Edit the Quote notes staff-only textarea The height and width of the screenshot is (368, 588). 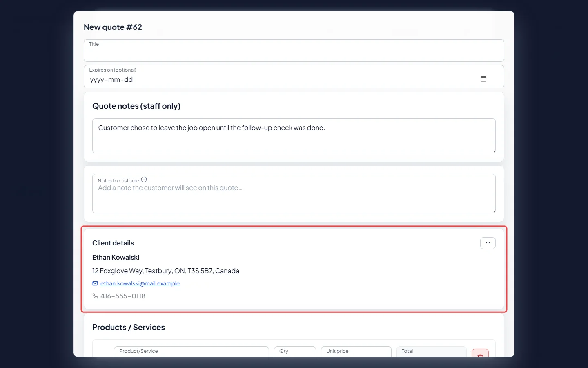(294, 136)
